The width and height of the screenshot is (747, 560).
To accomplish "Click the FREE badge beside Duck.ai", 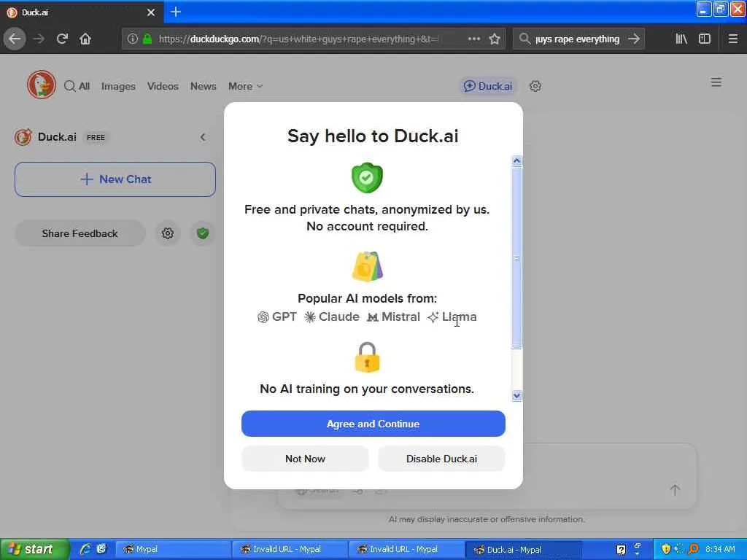I will click(96, 137).
